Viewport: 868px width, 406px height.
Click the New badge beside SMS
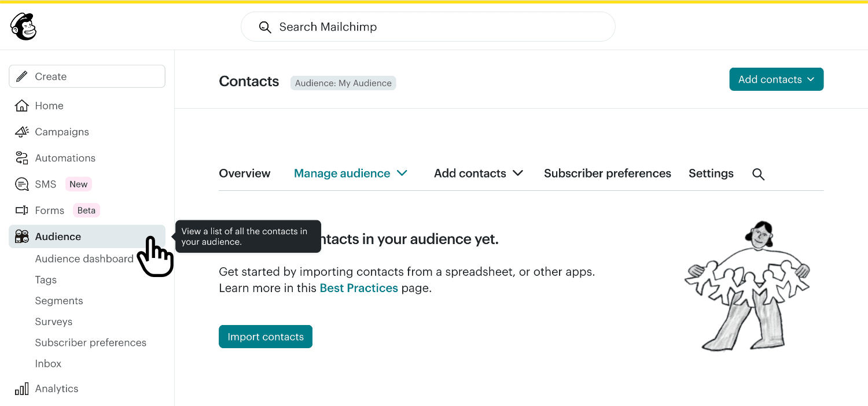pos(79,184)
